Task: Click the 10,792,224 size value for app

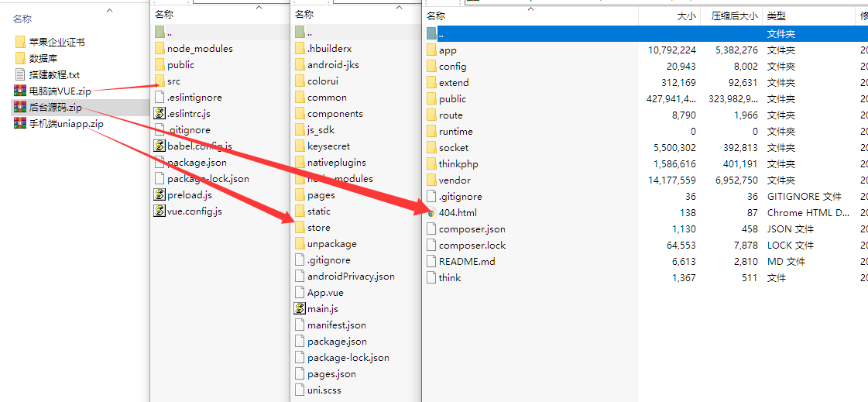Action: (x=672, y=50)
